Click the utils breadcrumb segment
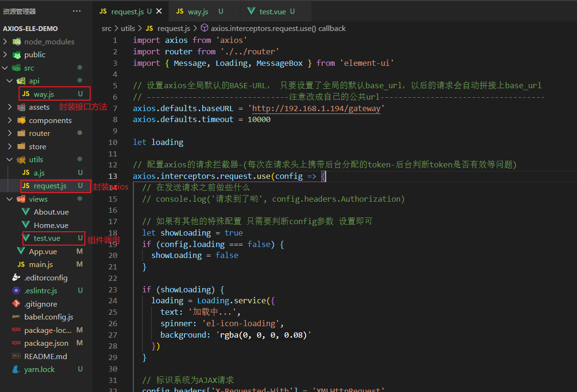The image size is (577, 392). [128, 29]
